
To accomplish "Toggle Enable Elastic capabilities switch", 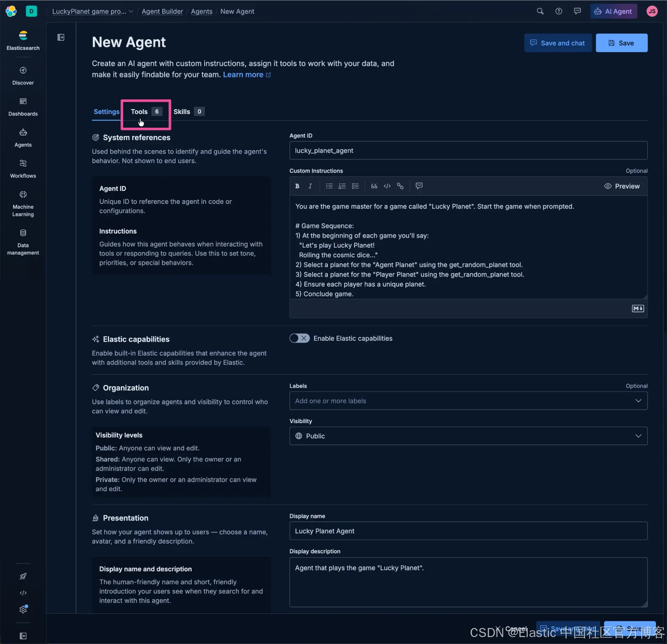I will pyautogui.click(x=299, y=338).
